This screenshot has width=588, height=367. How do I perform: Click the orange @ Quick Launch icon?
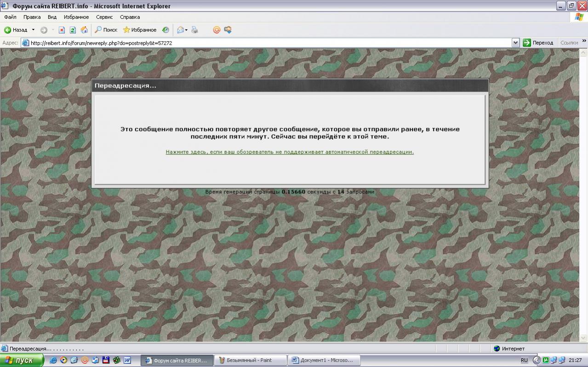(85, 361)
